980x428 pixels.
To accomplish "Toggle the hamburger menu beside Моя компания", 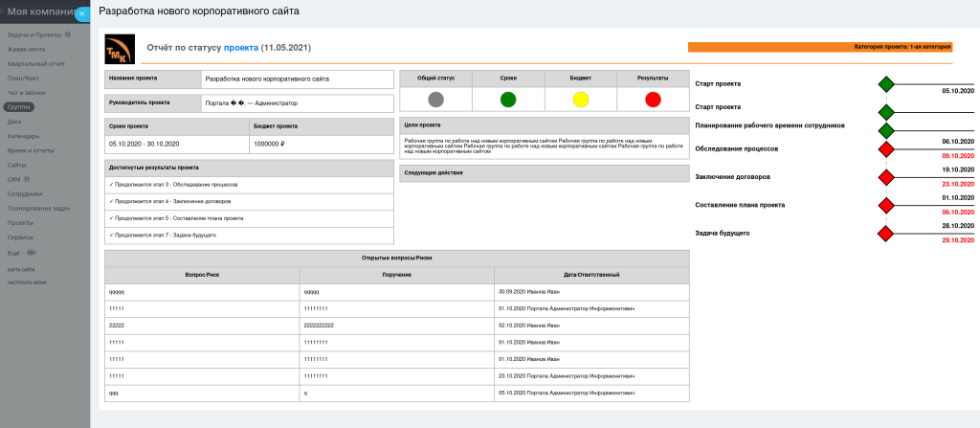I will [3, 11].
